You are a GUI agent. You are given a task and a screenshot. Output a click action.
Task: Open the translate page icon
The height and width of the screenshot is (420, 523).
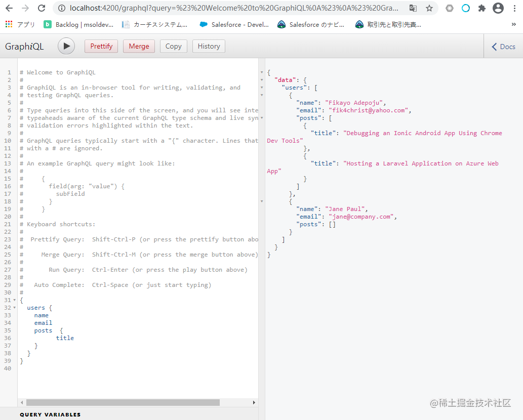(x=413, y=8)
